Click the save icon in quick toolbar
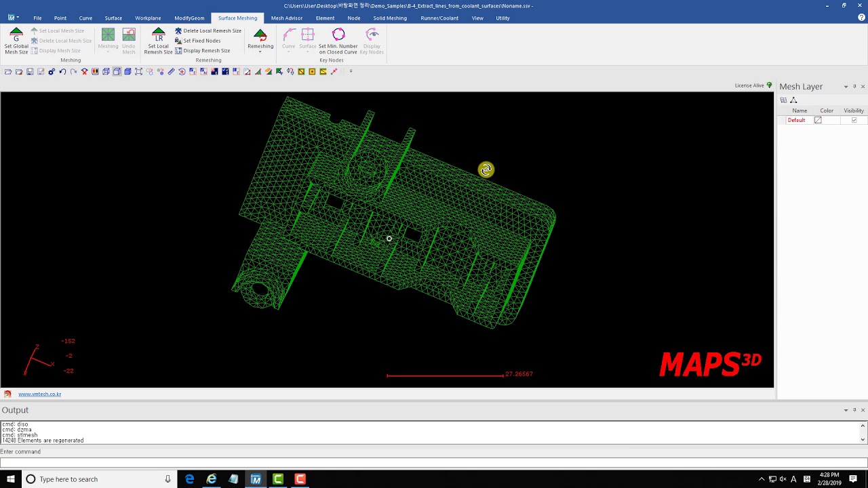Image resolution: width=868 pixels, height=488 pixels. 30,72
